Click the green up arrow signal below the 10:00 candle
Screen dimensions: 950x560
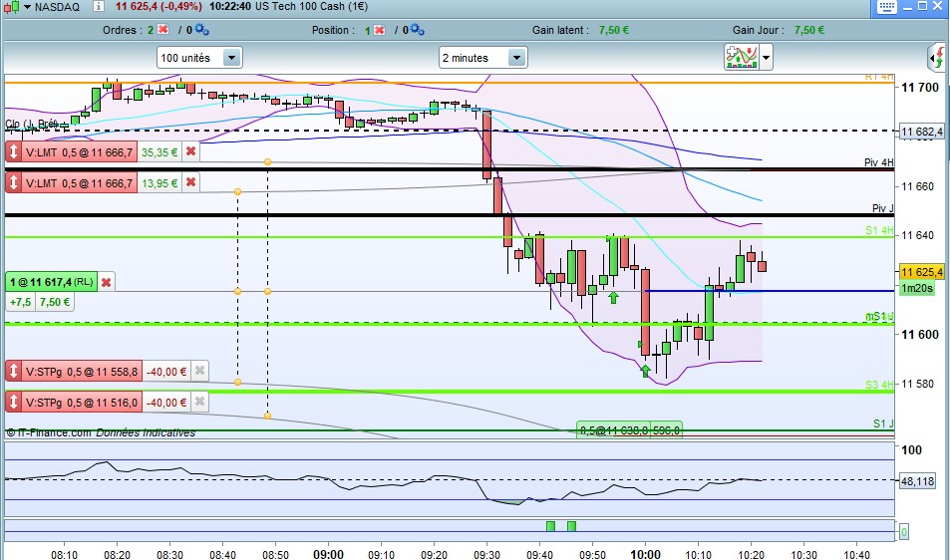coord(645,370)
